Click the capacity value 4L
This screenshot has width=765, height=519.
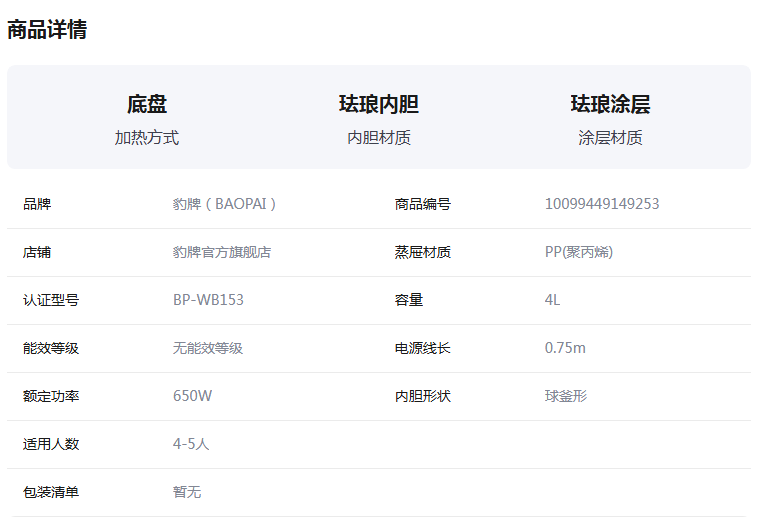pos(552,299)
